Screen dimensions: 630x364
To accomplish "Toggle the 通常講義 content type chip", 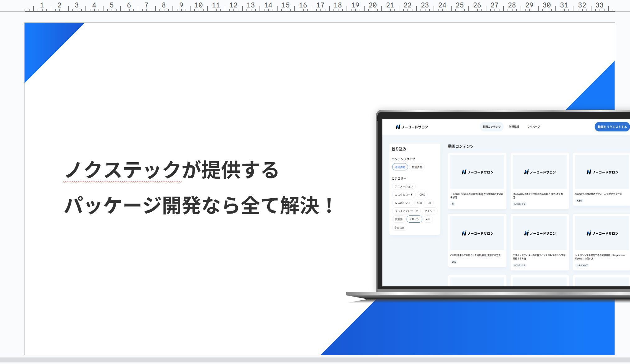I will [x=400, y=167].
